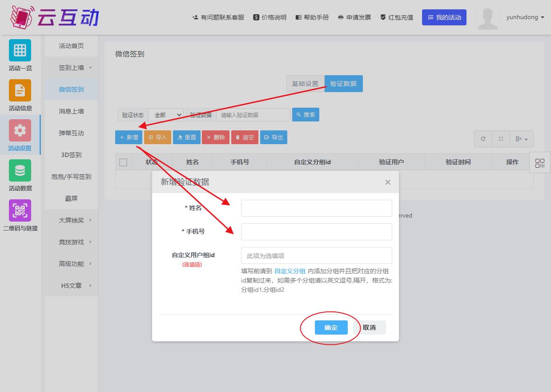Image resolution: width=551 pixels, height=392 pixels.
Task: Click the 我的活动 button
Action: 444,17
